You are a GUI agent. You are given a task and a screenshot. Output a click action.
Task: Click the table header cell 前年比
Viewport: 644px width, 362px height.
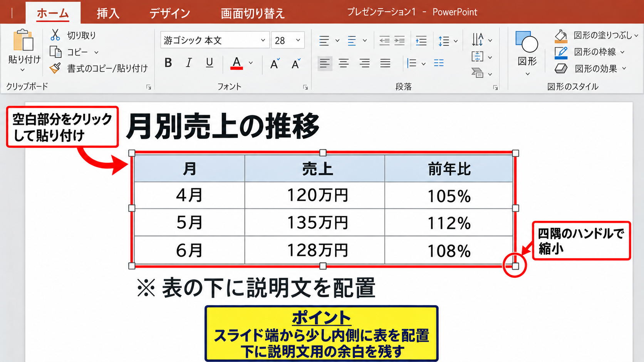coord(449,168)
